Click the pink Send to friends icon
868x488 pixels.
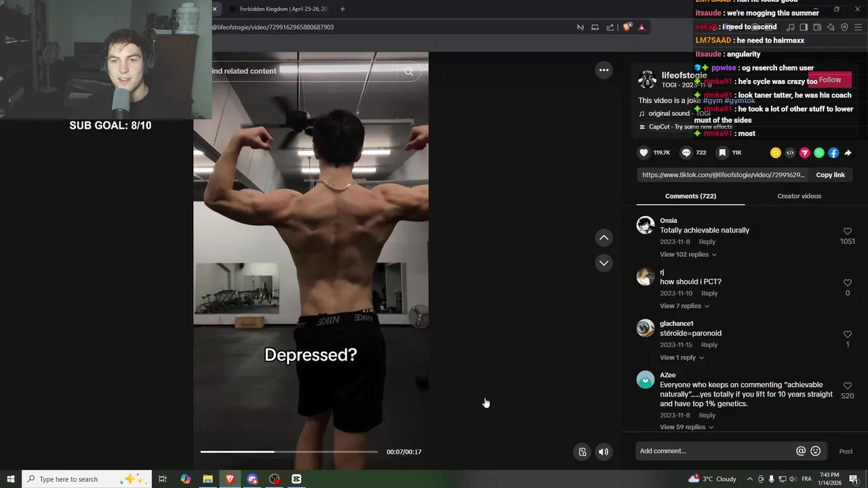point(804,153)
